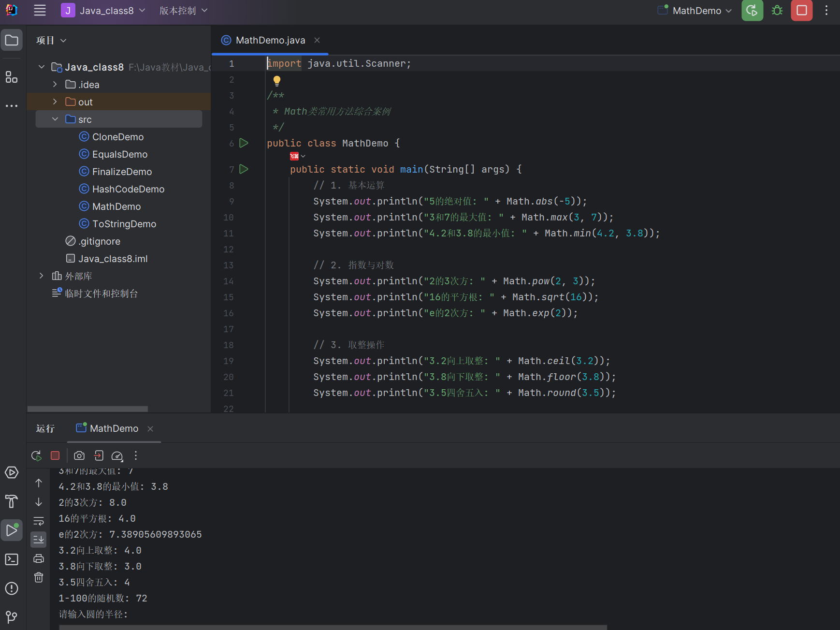Click the project tree horizontal scrollbar
Viewport: 840px width, 630px height.
pyautogui.click(x=87, y=409)
